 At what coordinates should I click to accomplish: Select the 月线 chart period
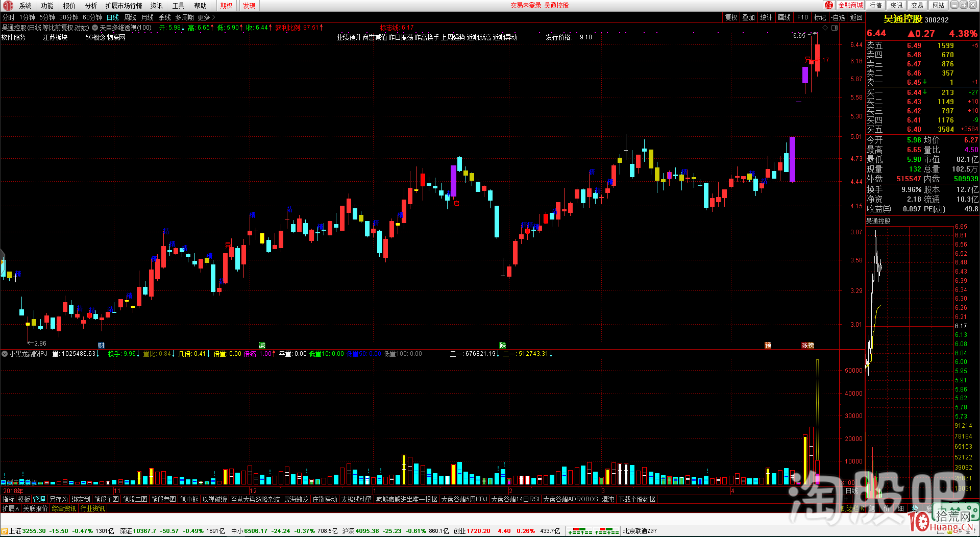148,17
